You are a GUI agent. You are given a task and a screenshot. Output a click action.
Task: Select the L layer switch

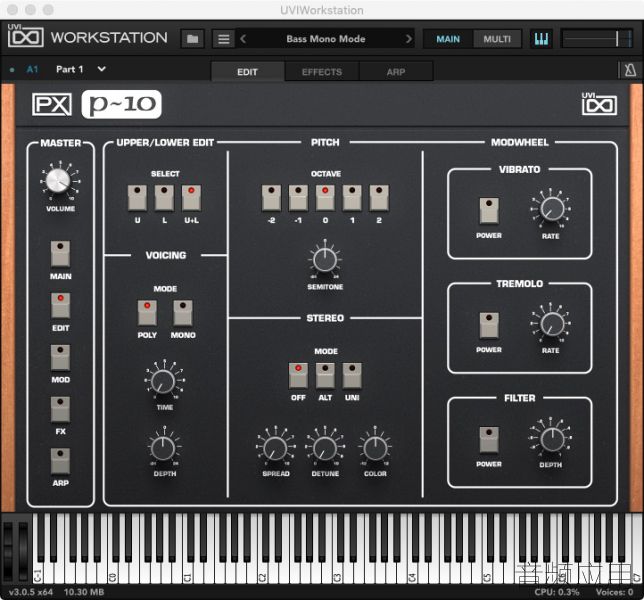tap(164, 198)
